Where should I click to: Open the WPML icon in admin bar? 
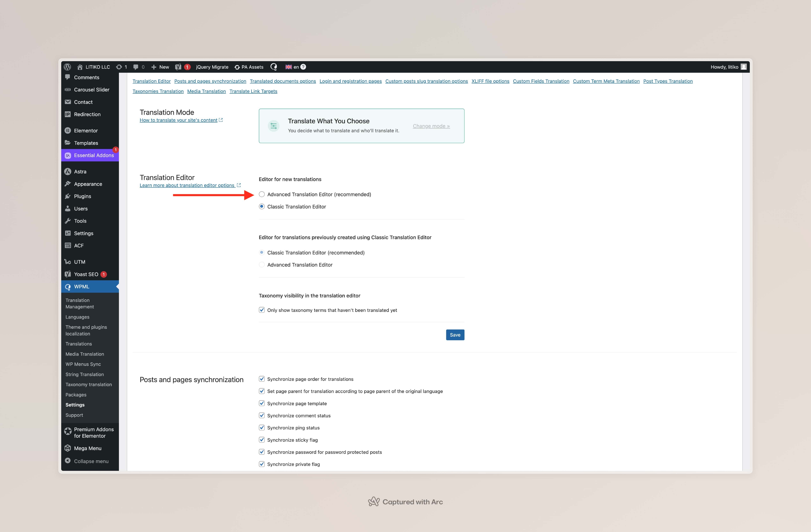pyautogui.click(x=274, y=67)
